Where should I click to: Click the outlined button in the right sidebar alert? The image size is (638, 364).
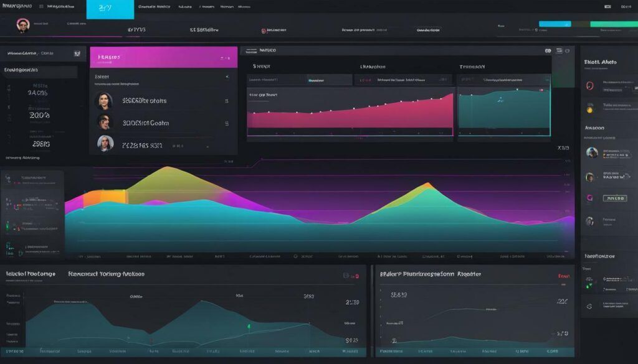pos(616,198)
